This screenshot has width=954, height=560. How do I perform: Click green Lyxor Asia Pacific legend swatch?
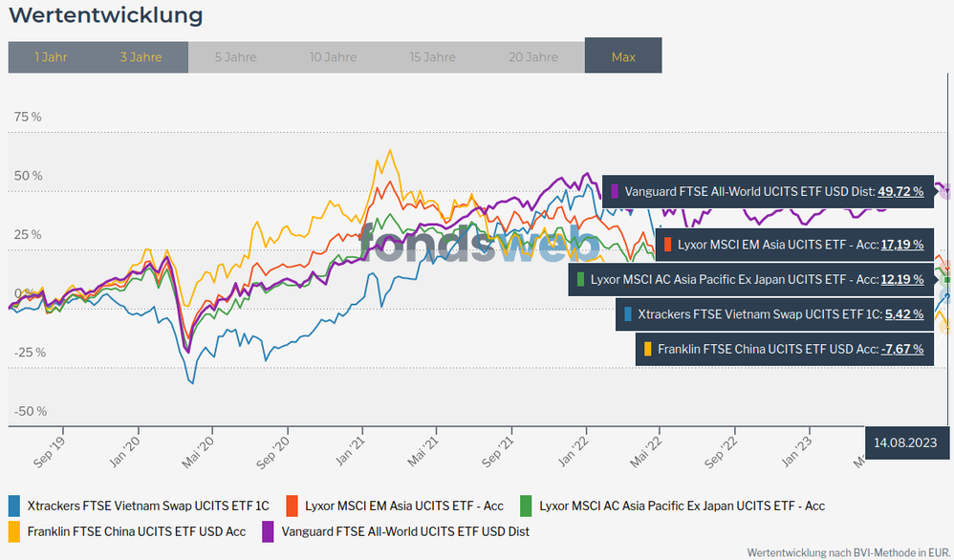[x=526, y=506]
